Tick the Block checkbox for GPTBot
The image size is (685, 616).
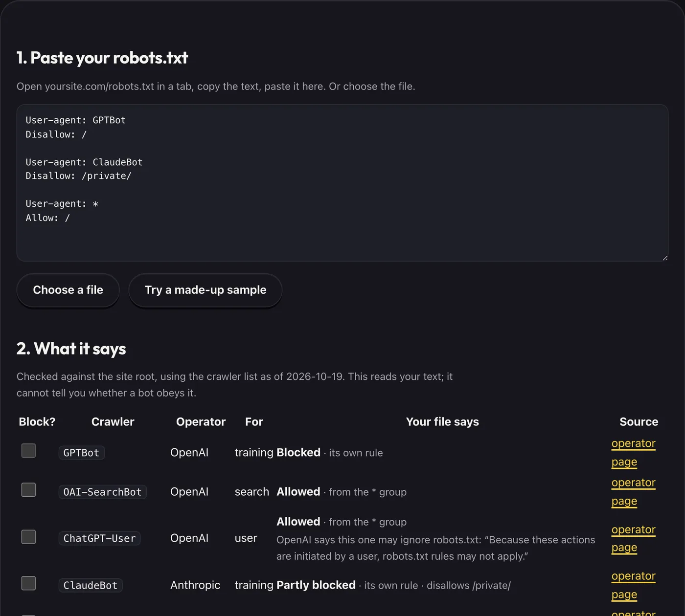tap(28, 450)
